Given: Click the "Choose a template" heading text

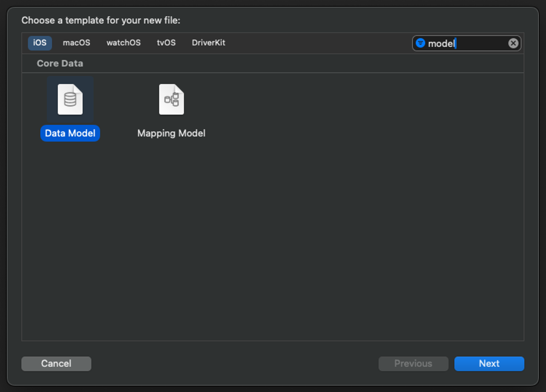Looking at the screenshot, I should coord(101,20).
